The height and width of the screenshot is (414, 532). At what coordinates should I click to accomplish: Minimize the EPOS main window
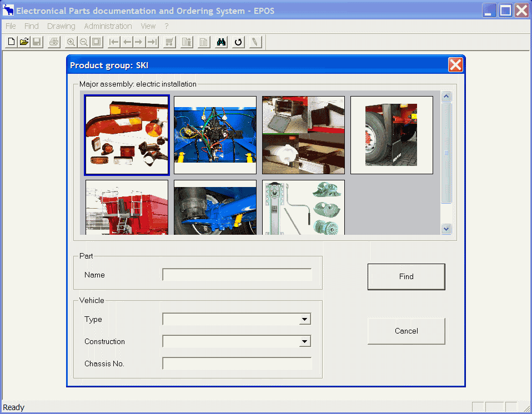click(x=489, y=10)
